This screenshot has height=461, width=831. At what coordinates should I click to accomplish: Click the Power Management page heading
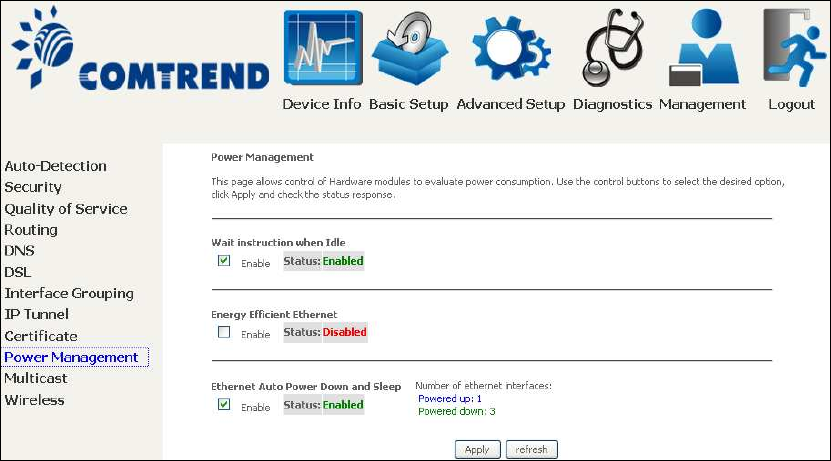[x=262, y=157]
